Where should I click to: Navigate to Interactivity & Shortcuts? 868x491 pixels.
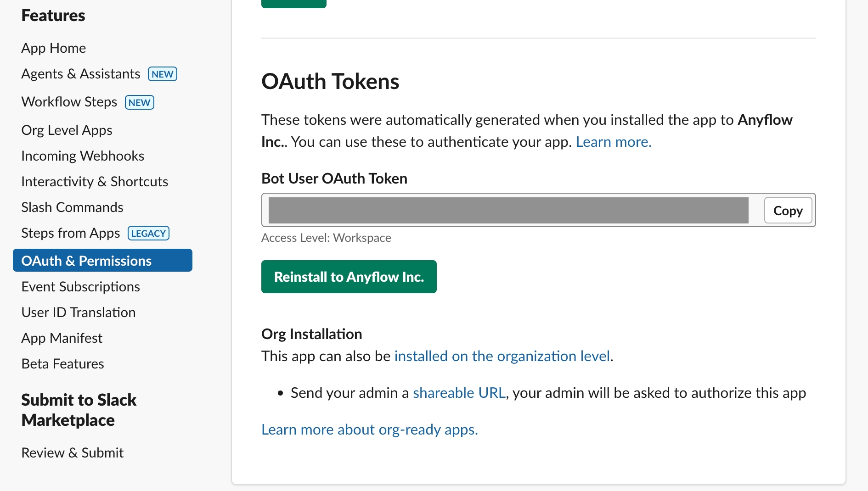point(95,182)
